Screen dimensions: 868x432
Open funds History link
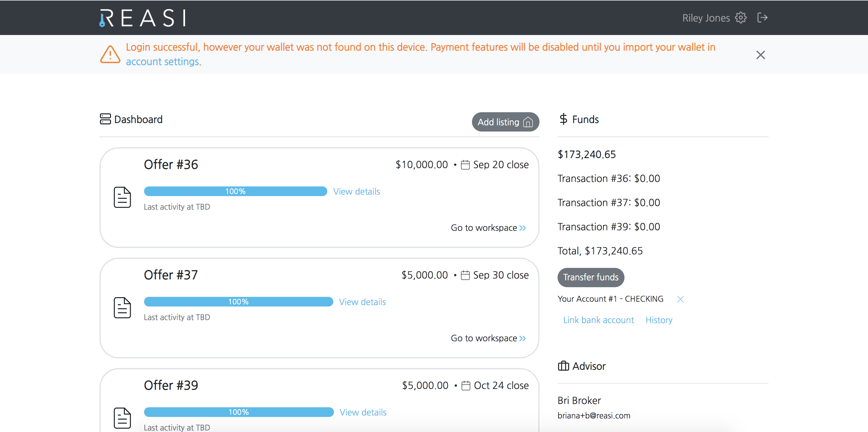659,320
